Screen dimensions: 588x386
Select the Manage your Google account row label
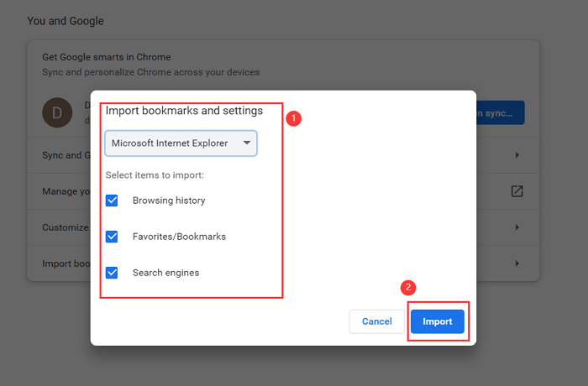66,191
